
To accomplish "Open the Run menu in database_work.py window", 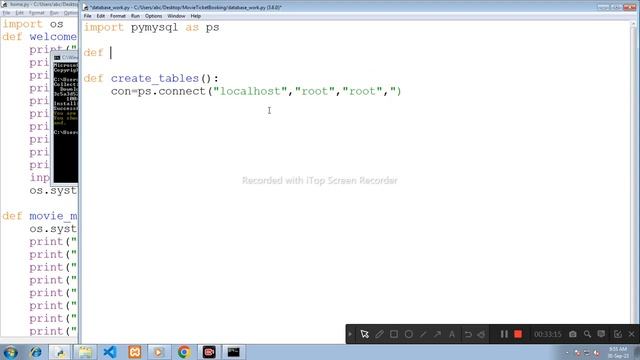I will coord(135,16).
